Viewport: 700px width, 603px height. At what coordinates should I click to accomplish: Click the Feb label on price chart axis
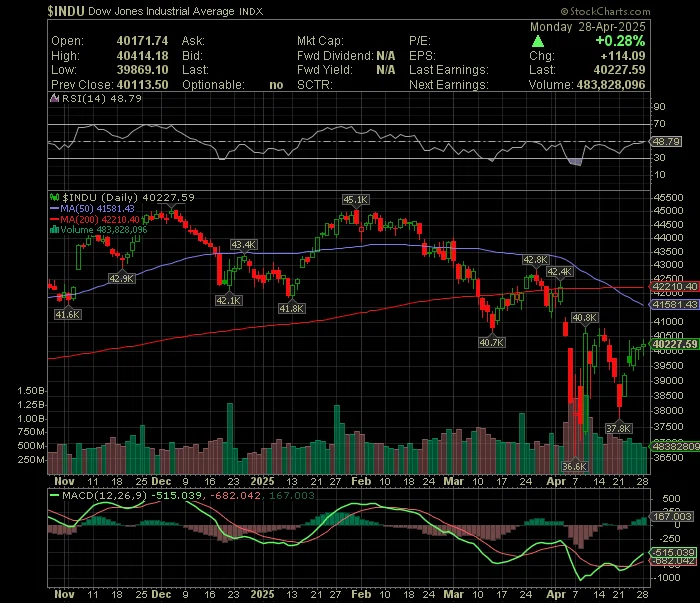pyautogui.click(x=361, y=482)
